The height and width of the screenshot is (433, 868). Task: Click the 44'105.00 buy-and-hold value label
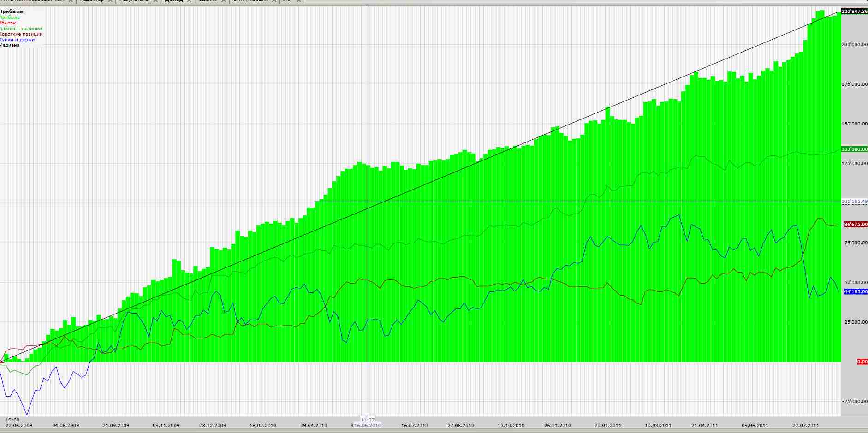tap(856, 292)
